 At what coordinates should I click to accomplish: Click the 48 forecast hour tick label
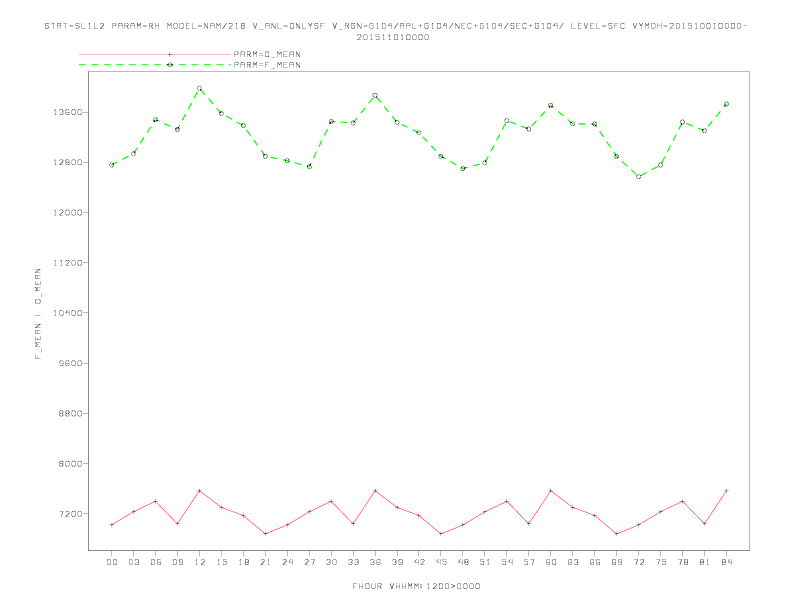(x=463, y=562)
